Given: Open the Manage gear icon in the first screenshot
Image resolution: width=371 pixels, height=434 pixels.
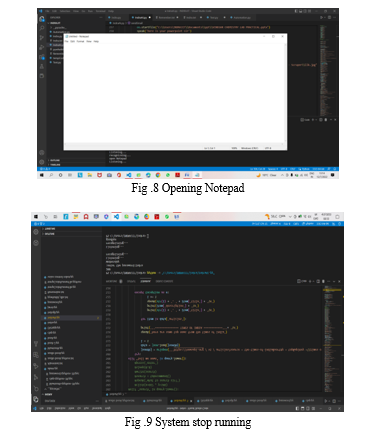Looking at the screenshot, I should (x=42, y=162).
